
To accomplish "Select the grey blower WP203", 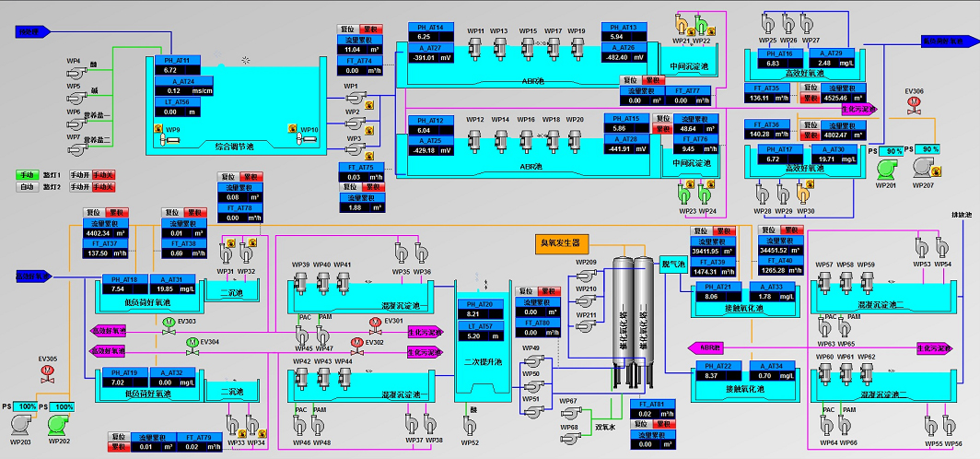I will click(x=22, y=425).
